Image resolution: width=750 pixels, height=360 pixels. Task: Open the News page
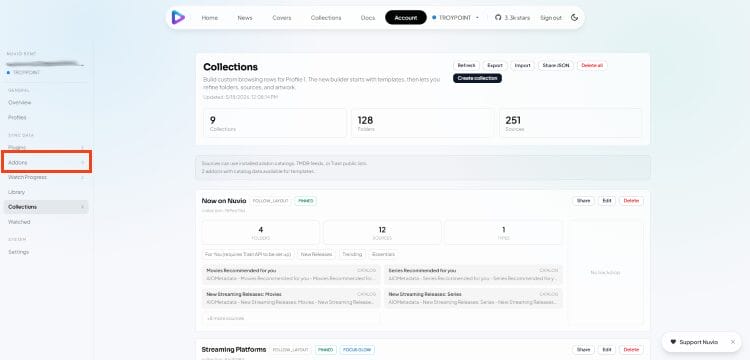click(245, 18)
